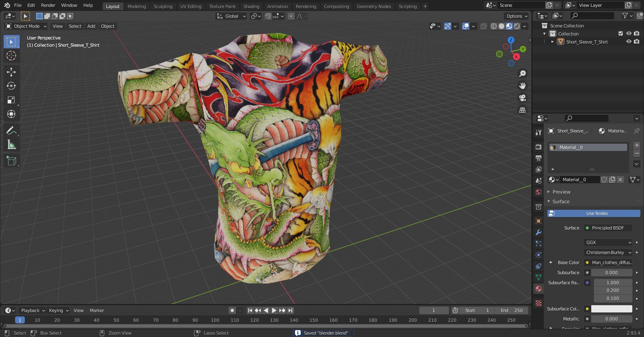Select the Material_0 slot in list
The height and width of the screenshot is (337, 644).
[x=588, y=147]
